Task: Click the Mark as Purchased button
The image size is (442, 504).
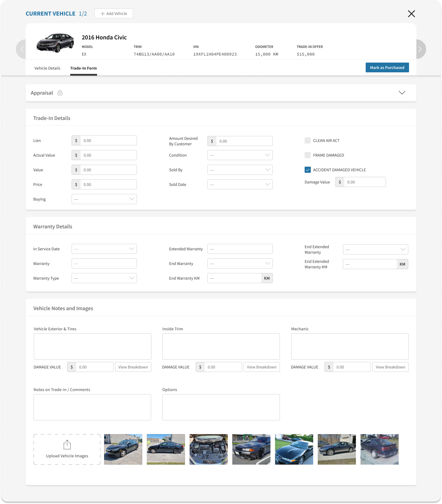Action: 387,67
